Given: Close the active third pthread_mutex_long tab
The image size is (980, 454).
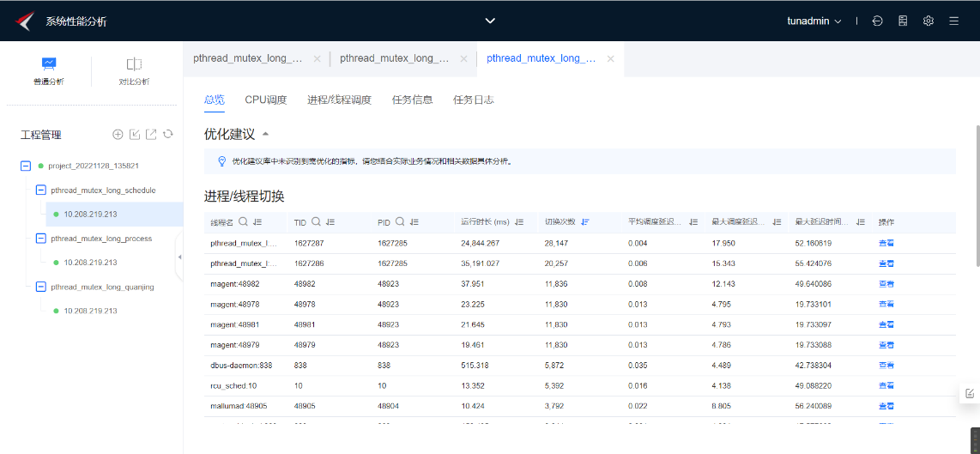Looking at the screenshot, I should [x=611, y=58].
